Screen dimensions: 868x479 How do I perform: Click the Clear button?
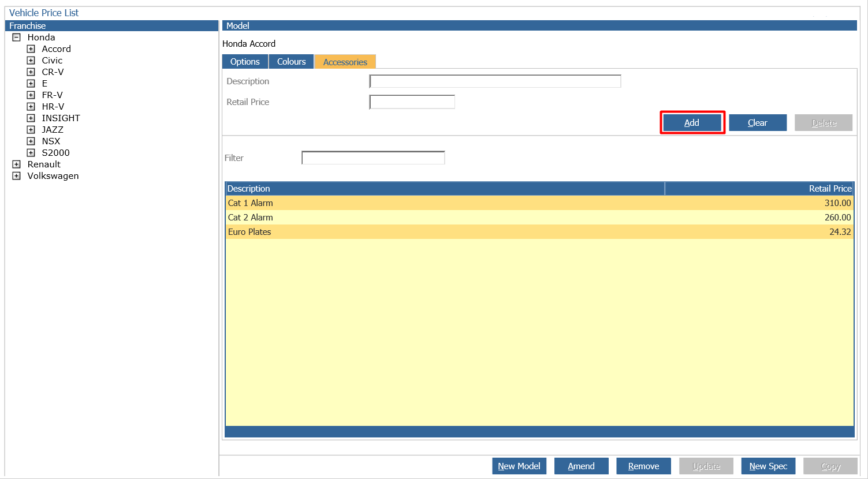758,123
